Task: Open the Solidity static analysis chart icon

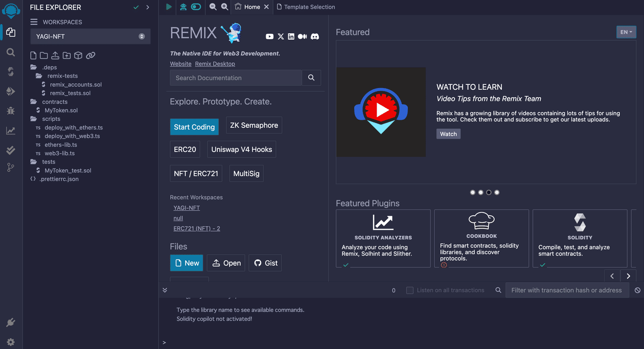Action: tap(11, 130)
